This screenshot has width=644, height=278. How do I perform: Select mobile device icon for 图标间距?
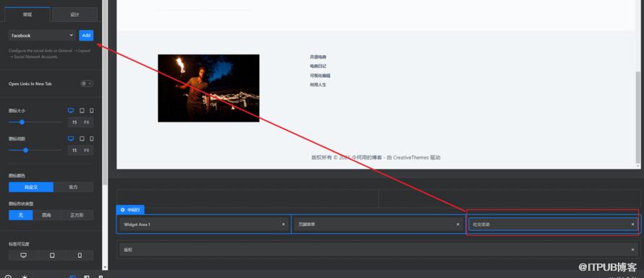click(x=92, y=138)
